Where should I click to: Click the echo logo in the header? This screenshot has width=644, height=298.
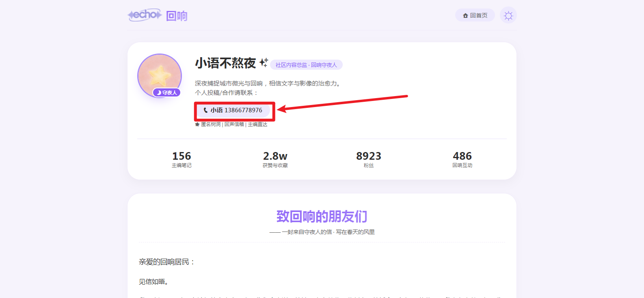tap(145, 15)
